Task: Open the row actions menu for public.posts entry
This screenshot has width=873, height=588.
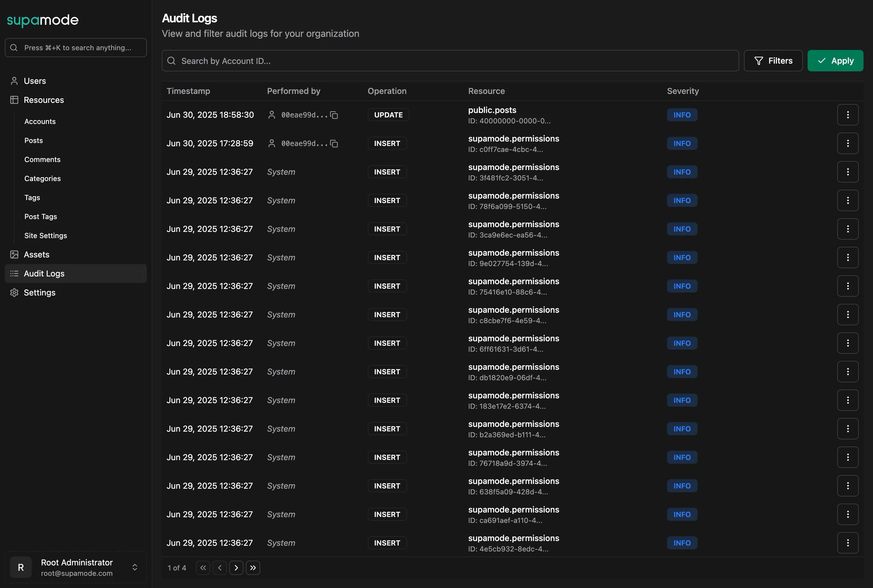Action: [x=848, y=115]
